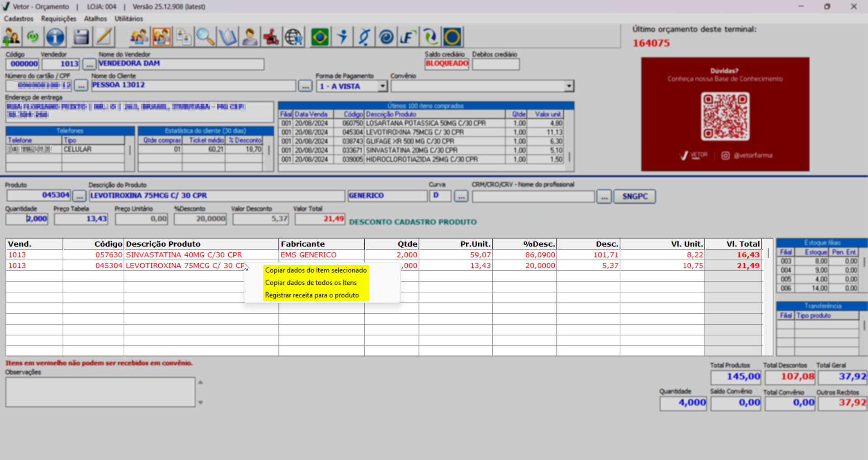The height and width of the screenshot is (460, 868).
Task: Click the Quantidade input field
Action: pyautogui.click(x=27, y=219)
